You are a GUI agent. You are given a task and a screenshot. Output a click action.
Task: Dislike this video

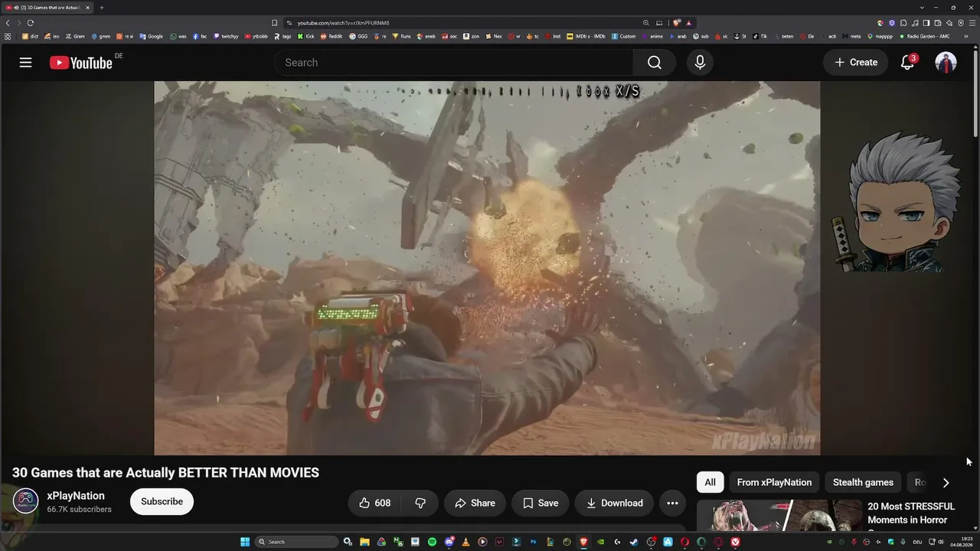(420, 503)
